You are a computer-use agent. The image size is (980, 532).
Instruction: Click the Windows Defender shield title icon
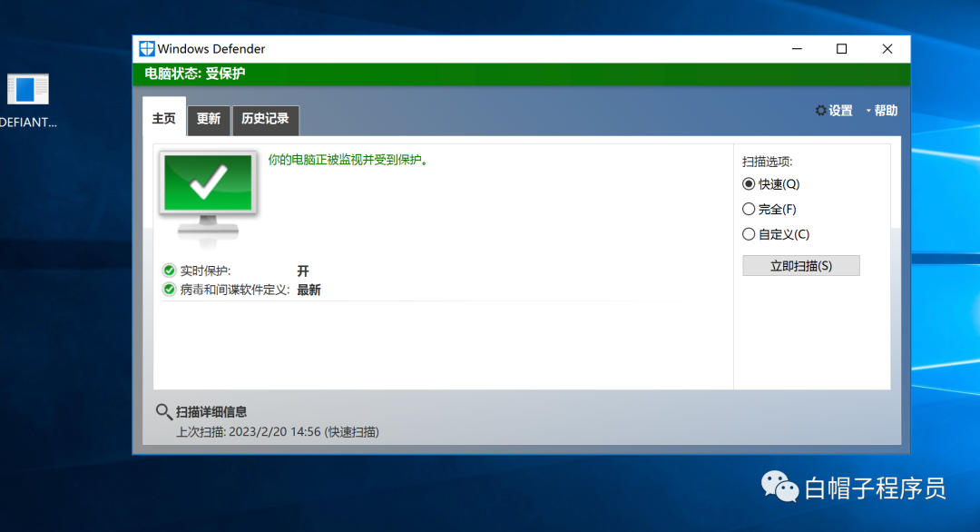(147, 49)
